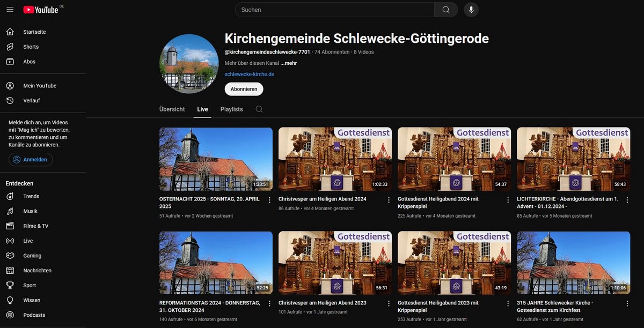Screen dimensions: 644x328
Task: Activate voice search microphone
Action: (471, 10)
